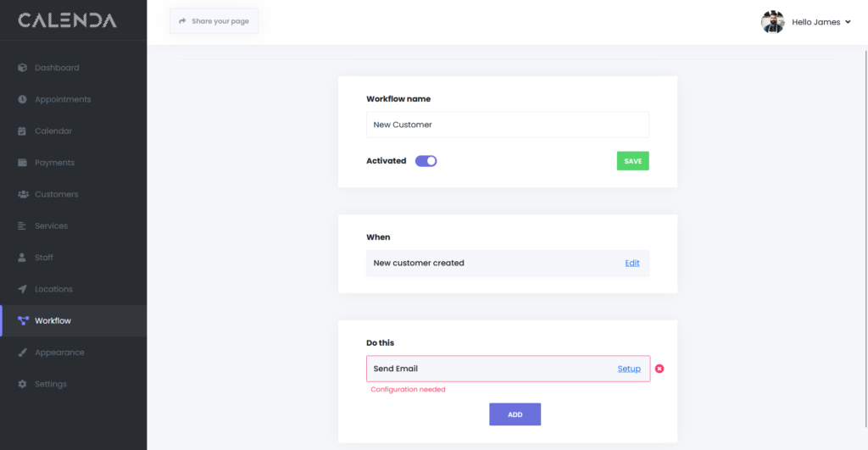Focus the Workflow name input field
868x450 pixels.
[x=507, y=125]
